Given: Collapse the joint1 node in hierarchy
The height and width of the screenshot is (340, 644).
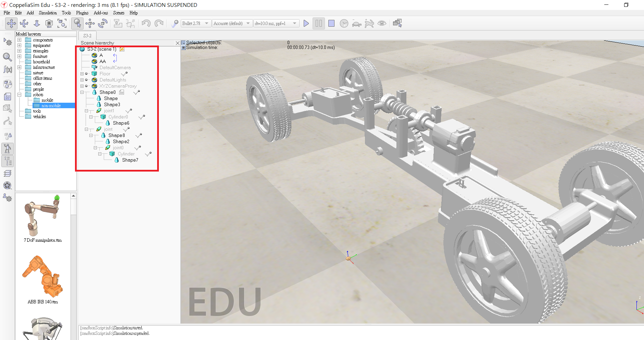Looking at the screenshot, I should (x=86, y=111).
